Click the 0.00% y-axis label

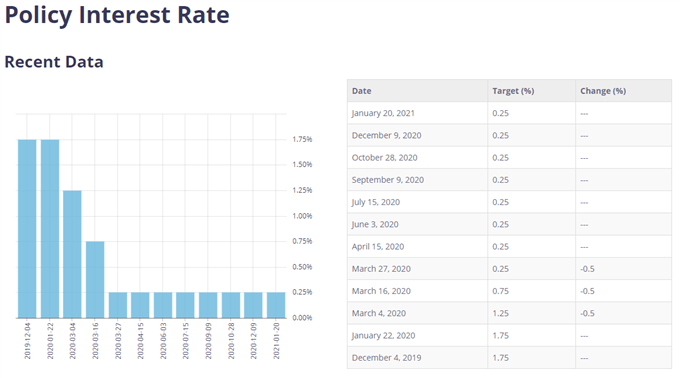pos(302,318)
